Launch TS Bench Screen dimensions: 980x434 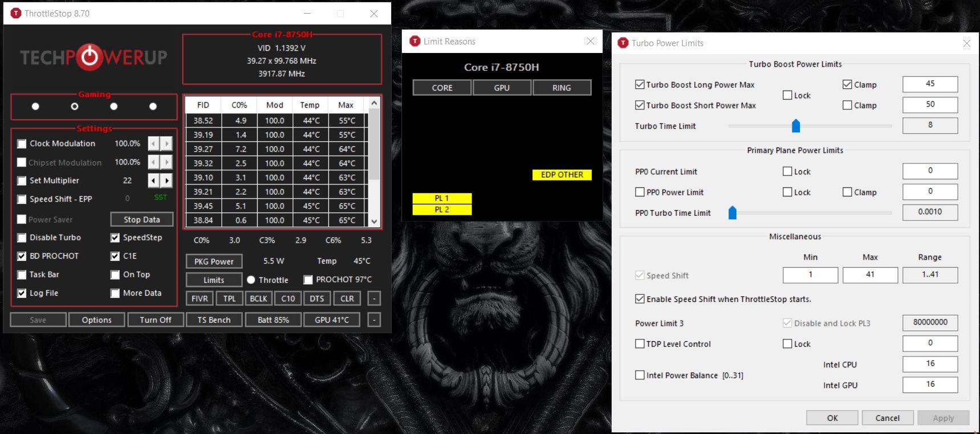(214, 320)
